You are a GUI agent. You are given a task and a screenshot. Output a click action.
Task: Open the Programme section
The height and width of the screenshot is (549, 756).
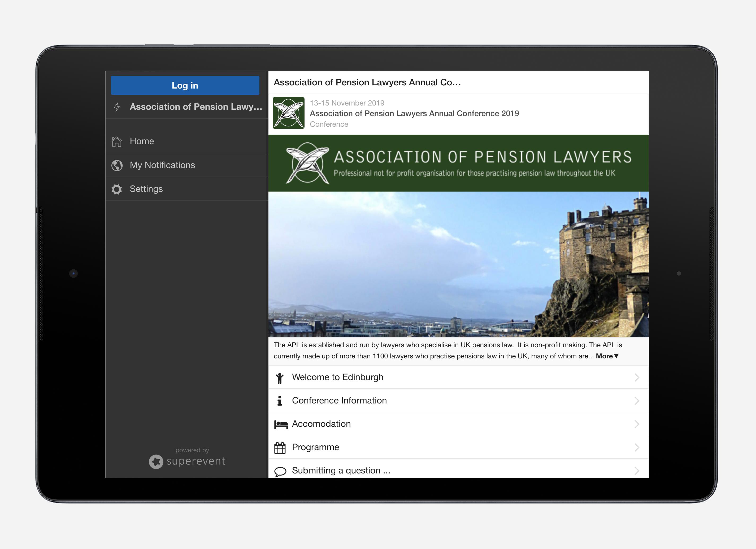(x=458, y=447)
